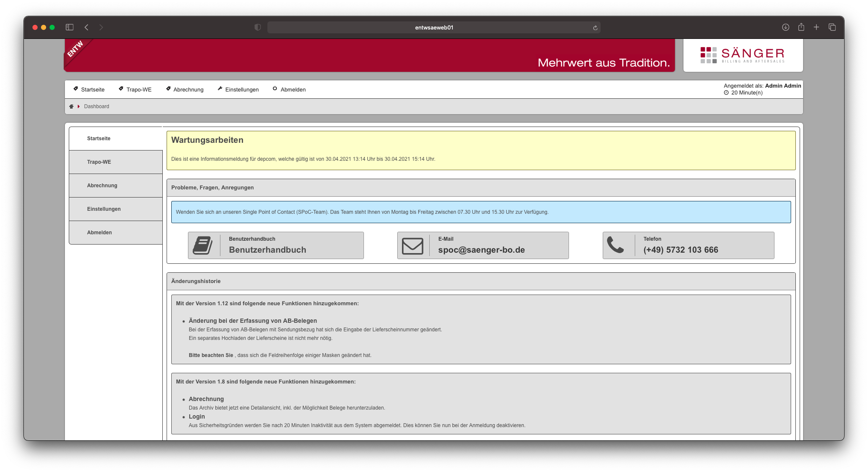Select Abrechnung in the left sidebar
Image resolution: width=868 pixels, height=472 pixels.
pyautogui.click(x=116, y=186)
